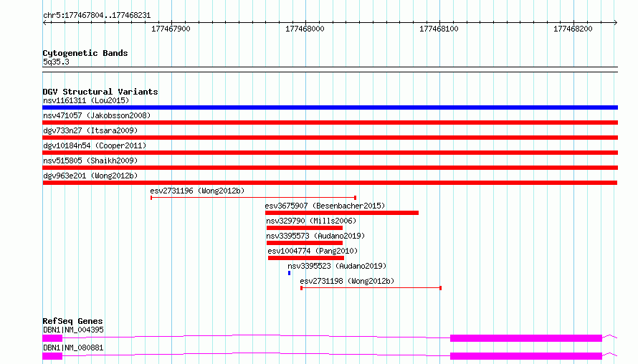Click the red nsv3395573 variant bar
This screenshot has height=364, width=638.
click(305, 243)
